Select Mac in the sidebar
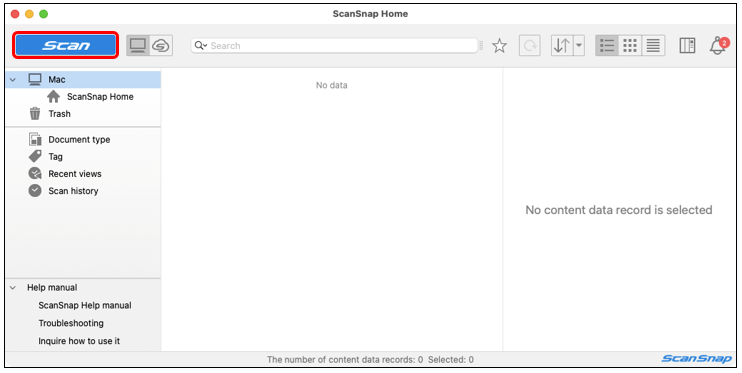 [83, 80]
